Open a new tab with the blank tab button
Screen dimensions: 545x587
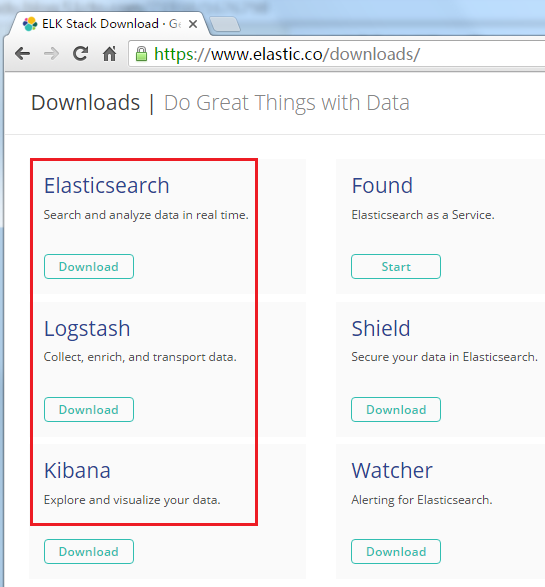(225, 24)
